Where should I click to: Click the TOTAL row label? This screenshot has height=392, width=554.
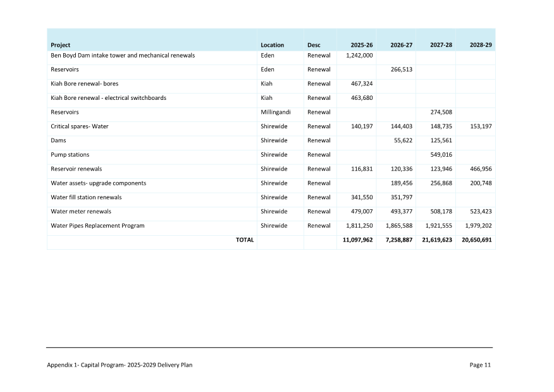tap(245, 240)
